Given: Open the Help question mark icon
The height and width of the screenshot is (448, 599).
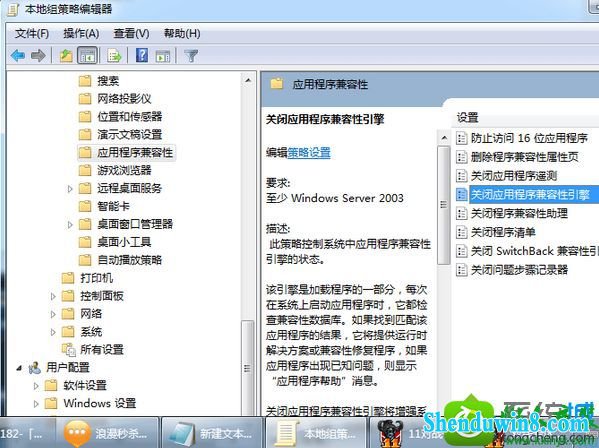Looking at the screenshot, I should point(142,56).
